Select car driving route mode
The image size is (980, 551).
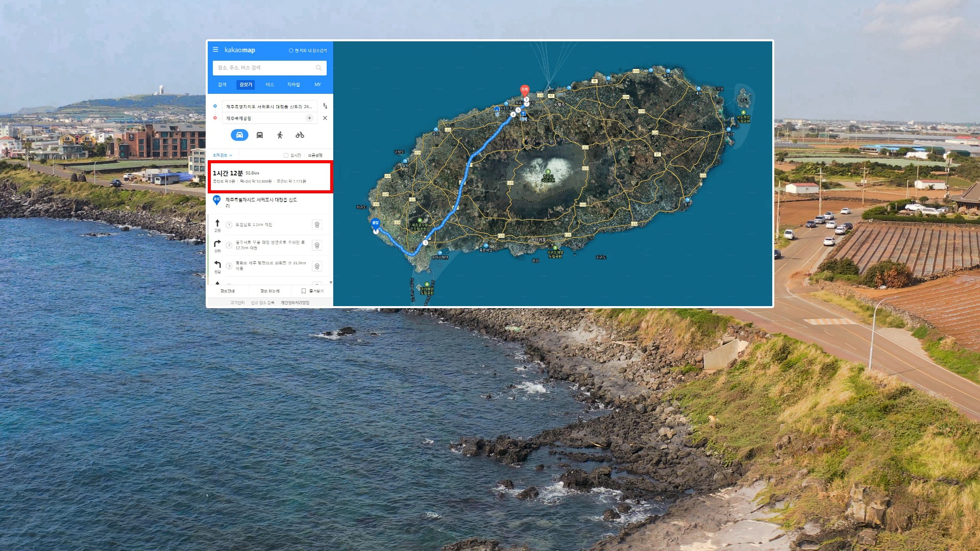239,135
